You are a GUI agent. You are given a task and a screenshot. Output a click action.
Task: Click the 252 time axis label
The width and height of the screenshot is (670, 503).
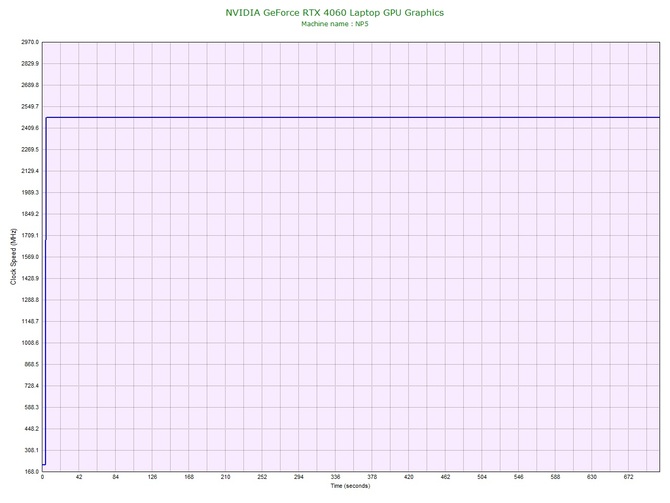262,477
